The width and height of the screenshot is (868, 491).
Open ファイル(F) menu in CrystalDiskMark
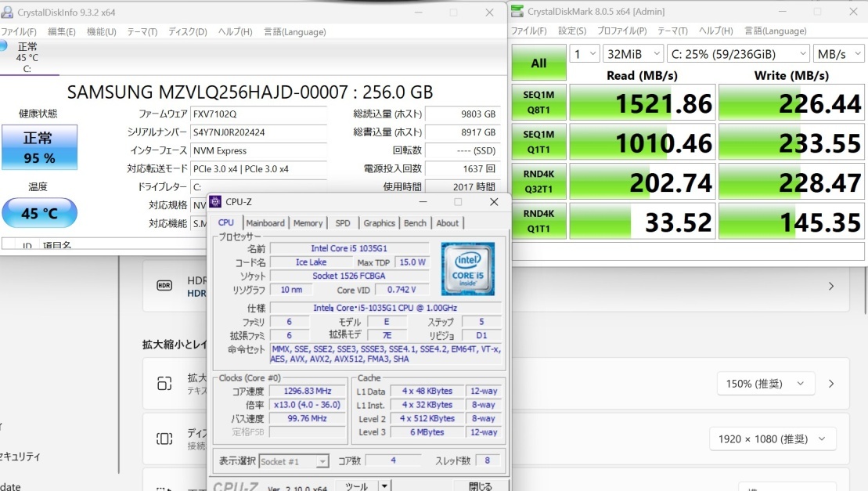pyautogui.click(x=528, y=31)
